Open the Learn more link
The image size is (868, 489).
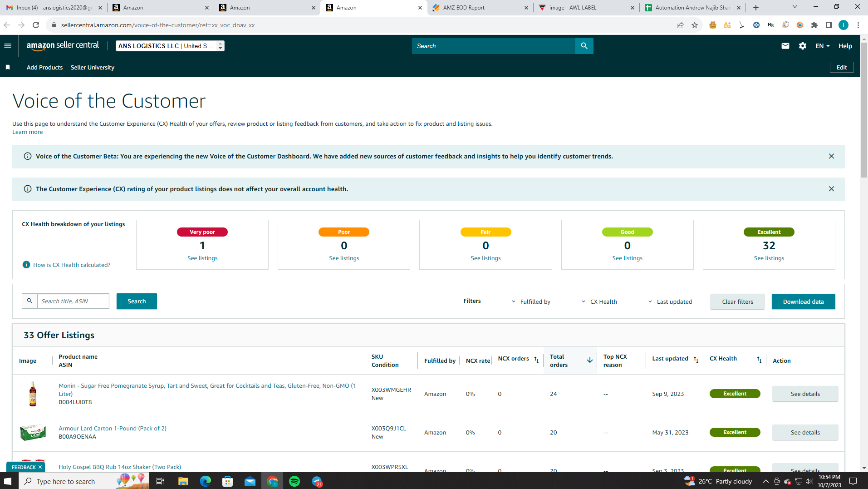click(27, 132)
